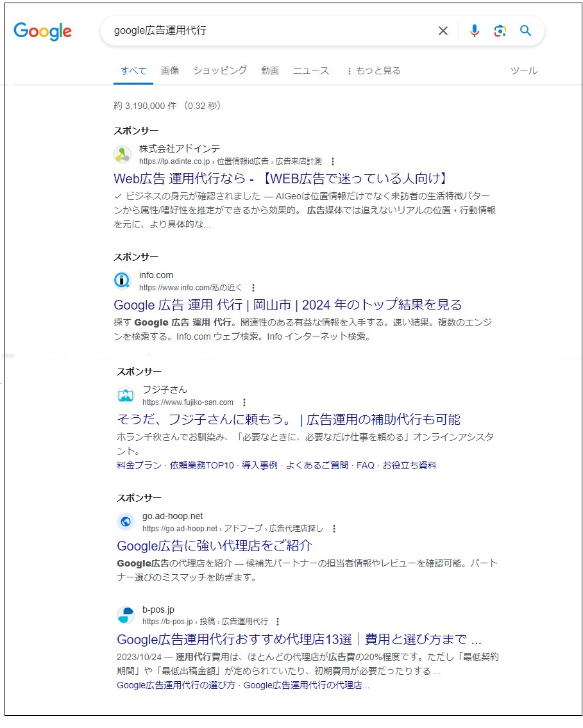Viewport: 583px width, 728px height.
Task: Click the 株式会社アドインテ favicon
Action: coord(123,154)
